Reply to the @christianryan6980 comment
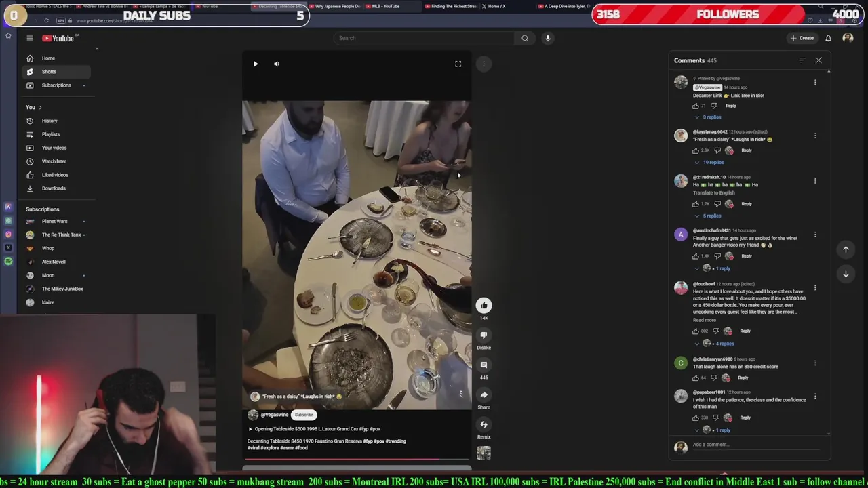 pyautogui.click(x=743, y=378)
